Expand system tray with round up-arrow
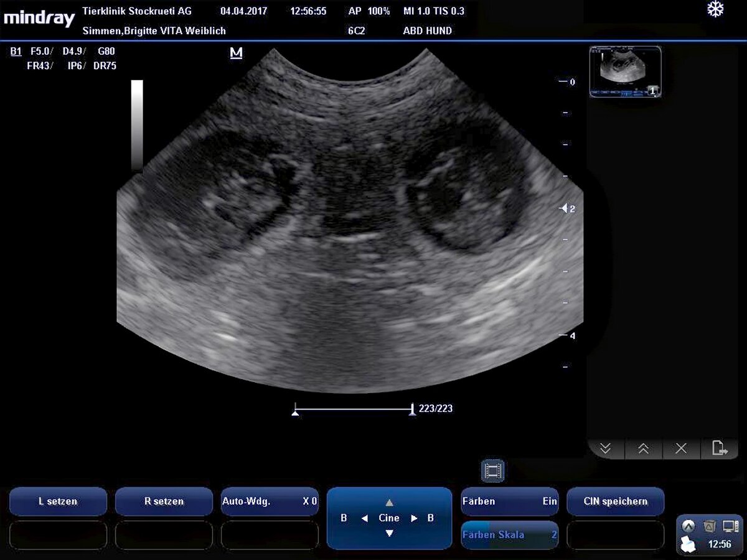Screen dimensions: 747x560 [x=688, y=526]
